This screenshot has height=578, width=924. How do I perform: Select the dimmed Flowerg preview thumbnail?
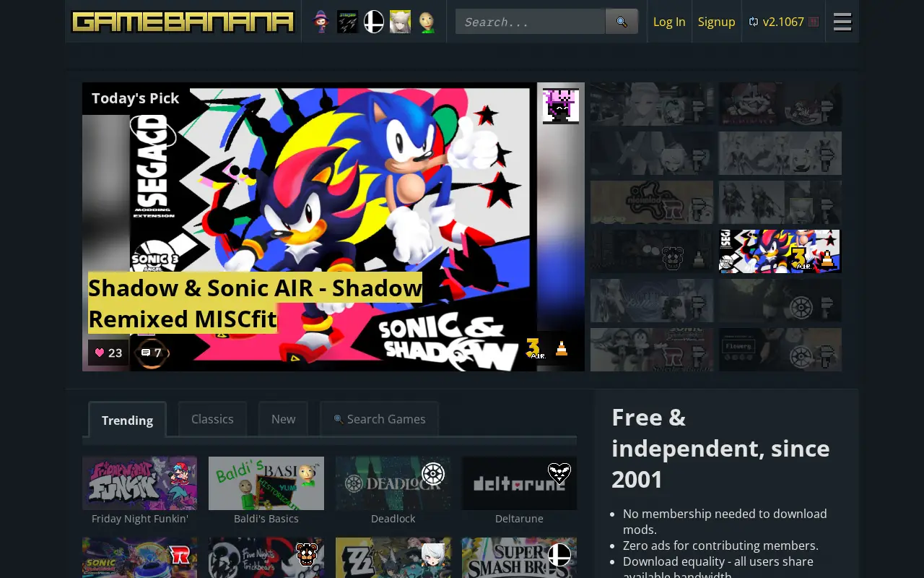[780, 350]
